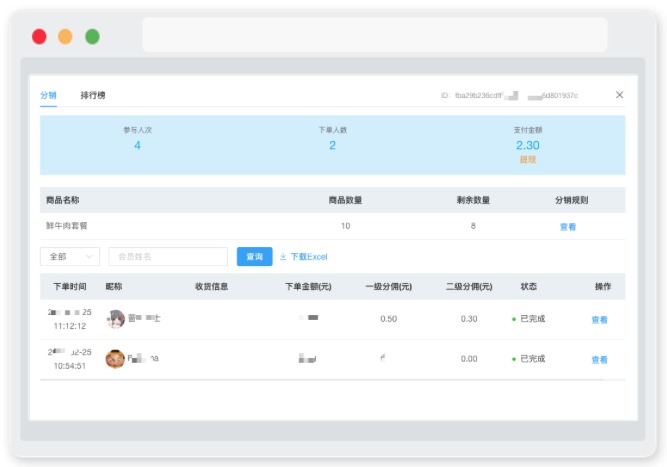
Task: Click the 一级分佣(元) column header
Action: click(x=389, y=287)
